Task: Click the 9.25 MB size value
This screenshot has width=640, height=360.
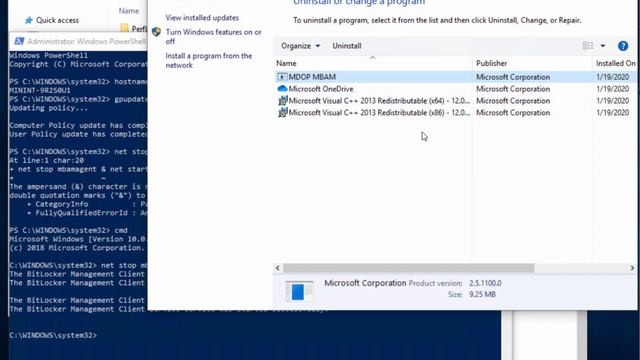Action: point(482,294)
